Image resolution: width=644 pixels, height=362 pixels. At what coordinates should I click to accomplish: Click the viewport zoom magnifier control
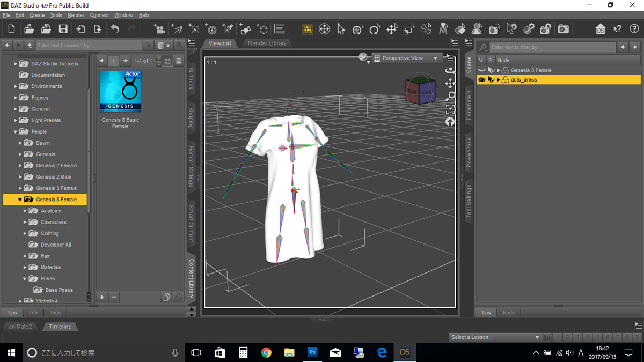(x=450, y=96)
